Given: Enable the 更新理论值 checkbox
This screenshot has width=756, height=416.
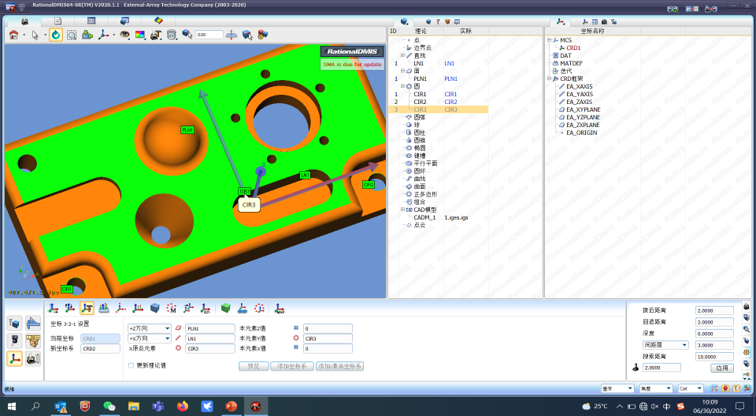Looking at the screenshot, I should [131, 366].
